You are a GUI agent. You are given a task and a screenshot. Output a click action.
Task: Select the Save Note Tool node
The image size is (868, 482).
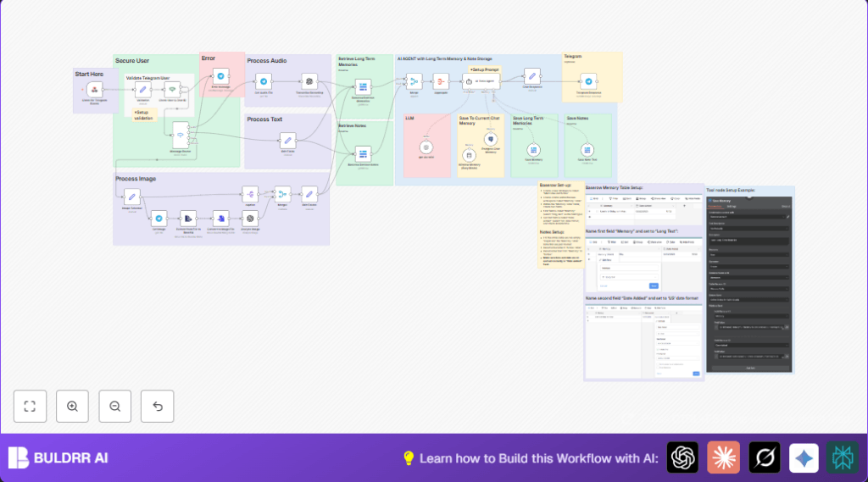coord(587,150)
